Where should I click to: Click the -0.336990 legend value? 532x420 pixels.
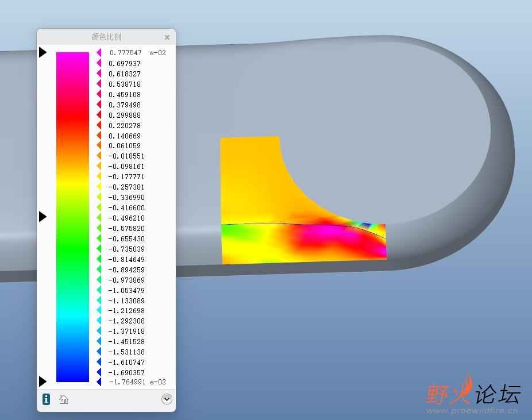(126, 198)
